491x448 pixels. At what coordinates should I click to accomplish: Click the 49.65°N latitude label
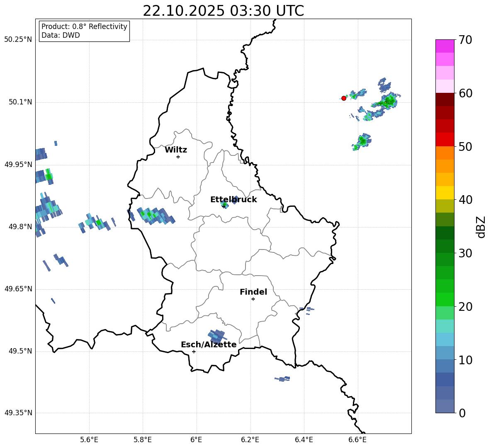[18, 289]
